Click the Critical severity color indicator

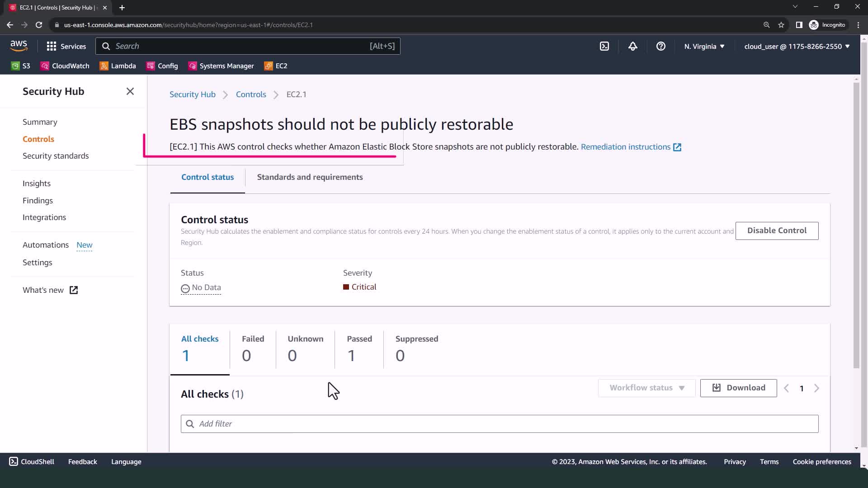(346, 287)
